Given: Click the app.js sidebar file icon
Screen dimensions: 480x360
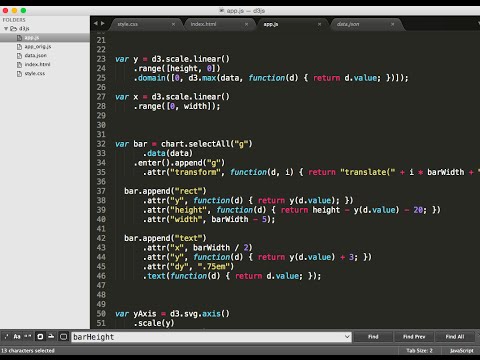Looking at the screenshot, I should 19,38.
